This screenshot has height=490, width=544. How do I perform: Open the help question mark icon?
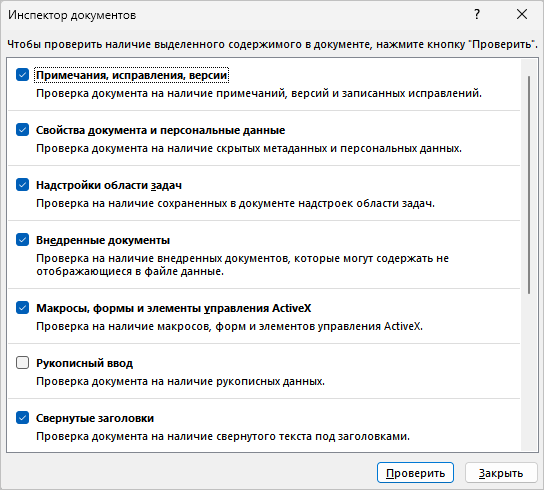477,15
